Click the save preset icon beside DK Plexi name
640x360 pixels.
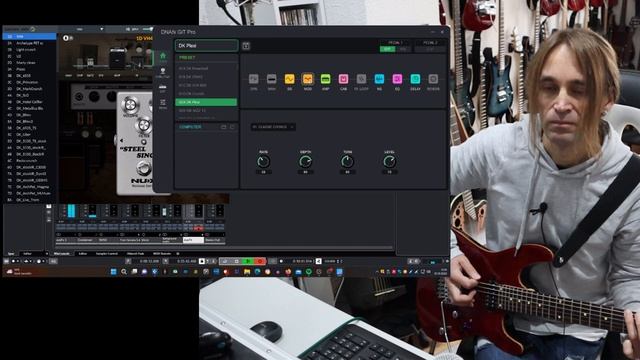pyautogui.click(x=246, y=46)
